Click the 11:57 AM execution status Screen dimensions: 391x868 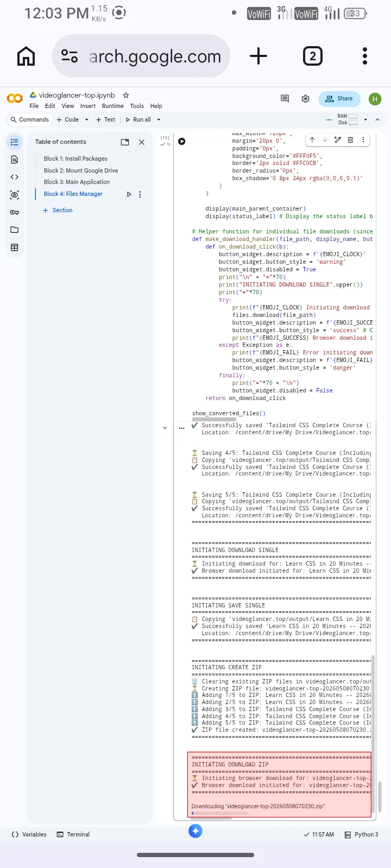[319, 834]
